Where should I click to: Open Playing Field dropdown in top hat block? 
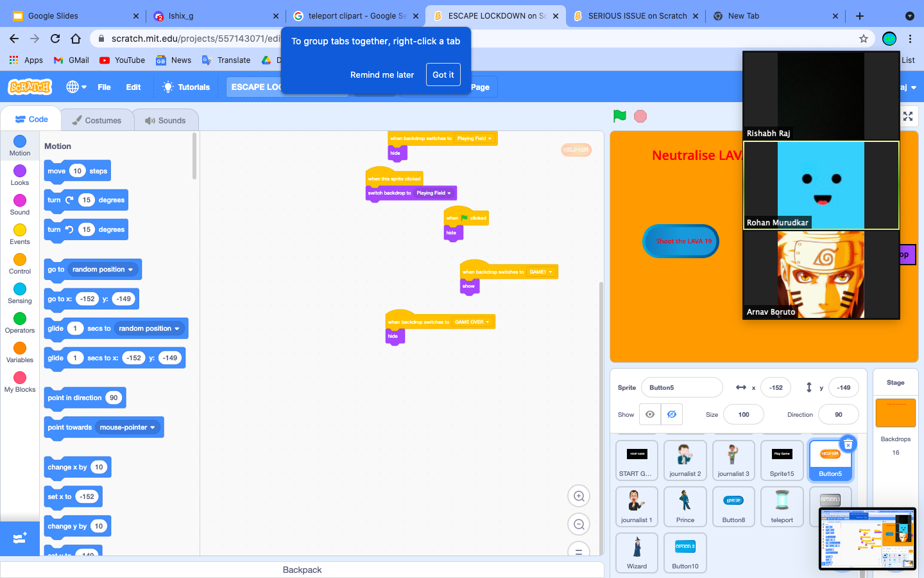coord(475,138)
